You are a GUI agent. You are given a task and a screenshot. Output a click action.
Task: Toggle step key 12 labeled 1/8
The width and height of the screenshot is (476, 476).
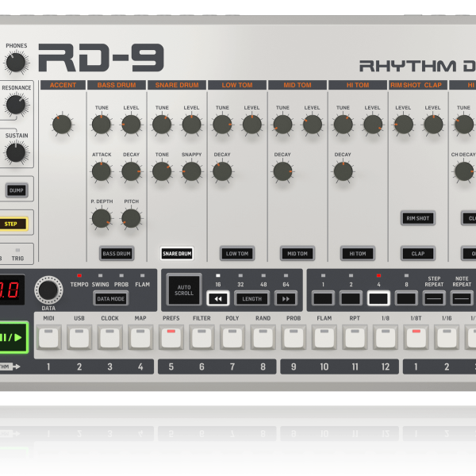point(386,338)
